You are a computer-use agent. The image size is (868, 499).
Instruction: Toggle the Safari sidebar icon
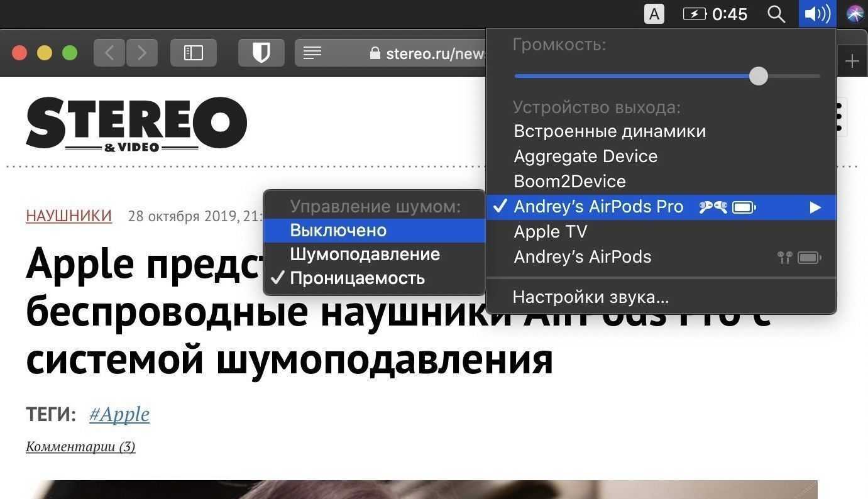pos(193,53)
